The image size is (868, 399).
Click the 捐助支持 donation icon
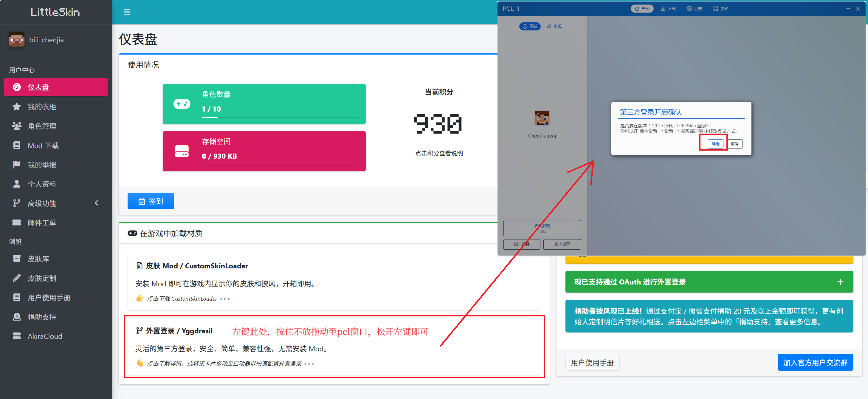[x=16, y=317]
